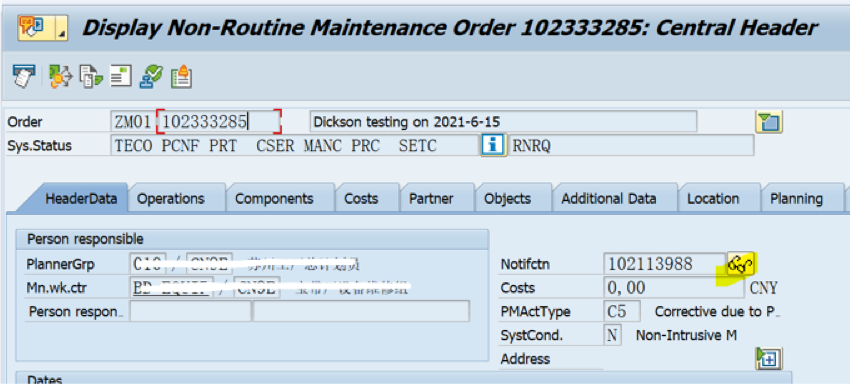Screen dimensions: 850x389
Task: Click the clipboard task list toolbar icon
Action: tap(181, 76)
